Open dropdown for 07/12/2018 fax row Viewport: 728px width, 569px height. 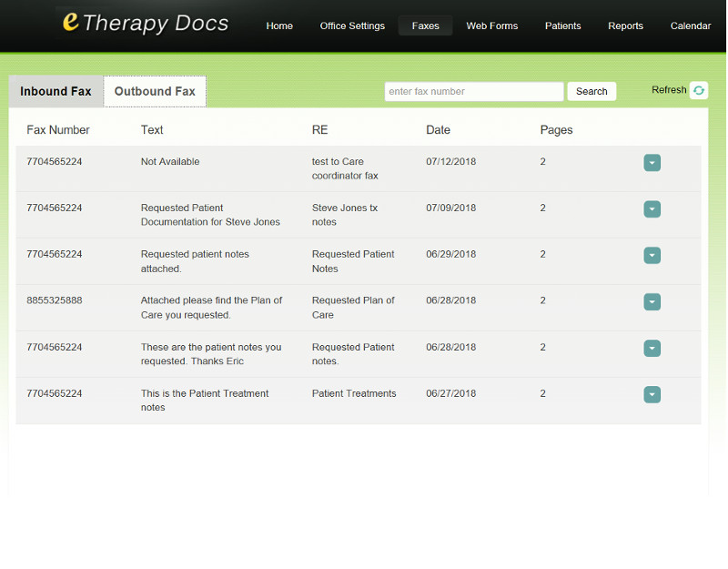pos(652,163)
